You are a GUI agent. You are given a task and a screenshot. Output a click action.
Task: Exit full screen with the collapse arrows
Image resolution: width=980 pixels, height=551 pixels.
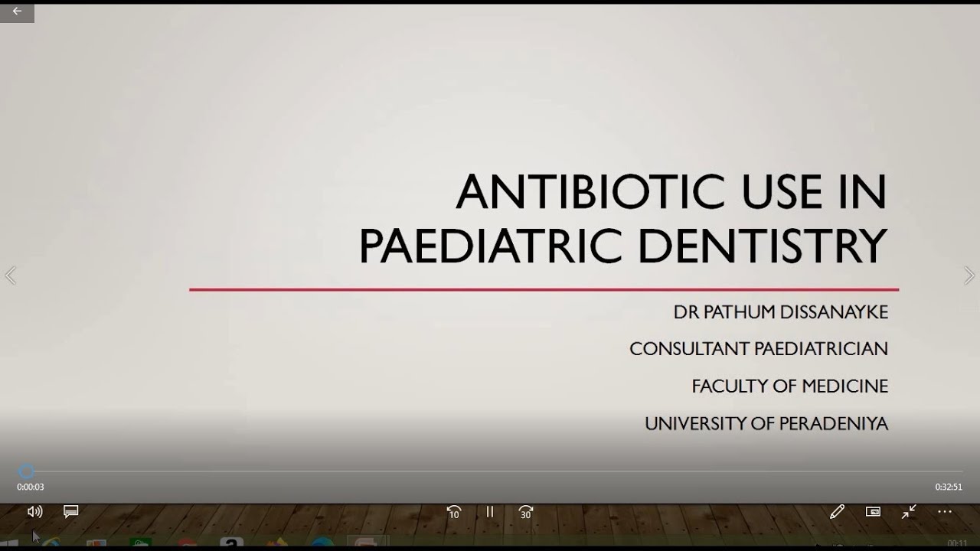[909, 511]
